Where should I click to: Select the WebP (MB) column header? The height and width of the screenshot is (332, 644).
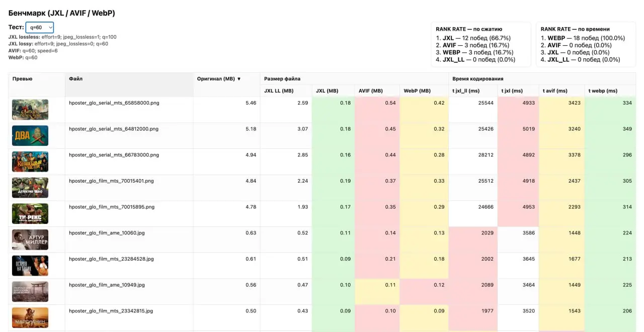coord(417,91)
